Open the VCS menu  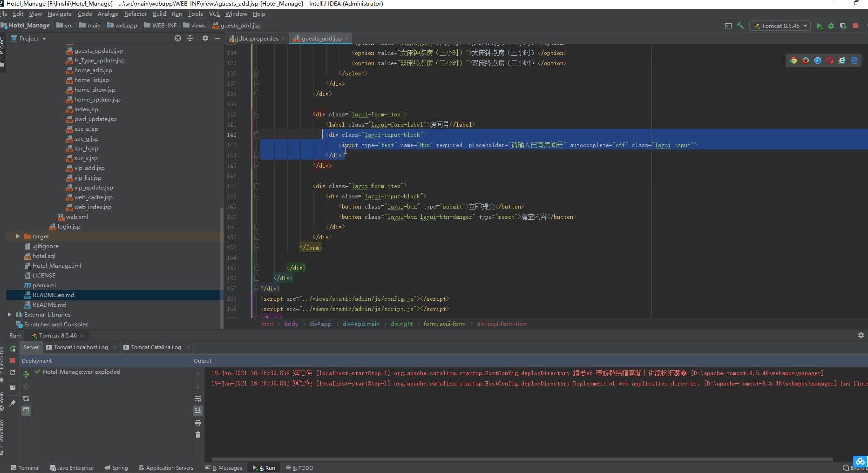214,14
